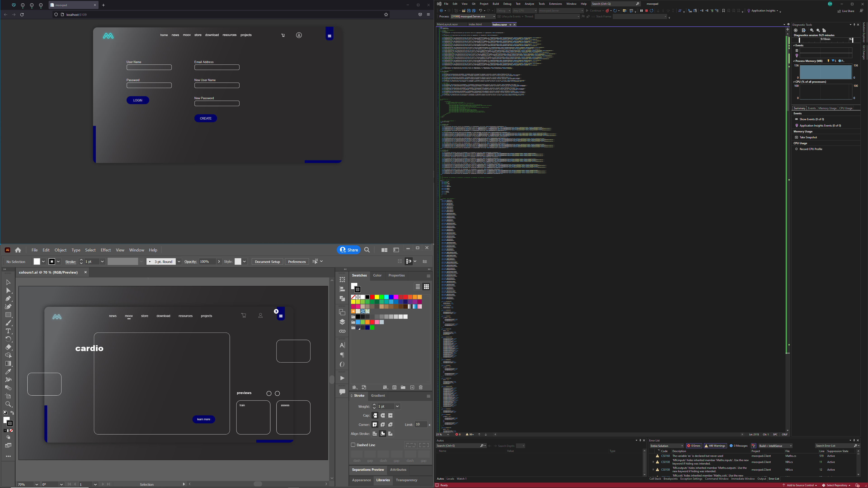868x488 pixels.
Task: Select the Eyedropper tool in Illustrator
Action: 8,371
